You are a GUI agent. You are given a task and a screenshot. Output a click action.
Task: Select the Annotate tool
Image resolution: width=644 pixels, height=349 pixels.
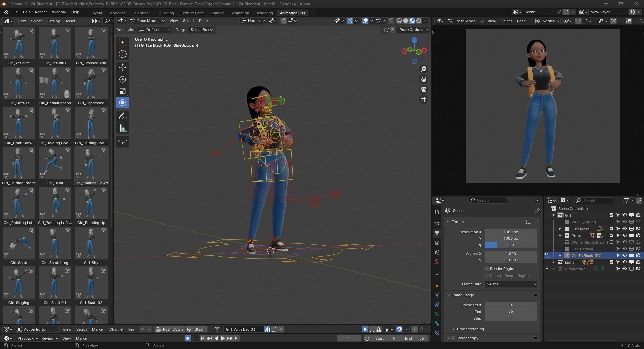click(122, 116)
